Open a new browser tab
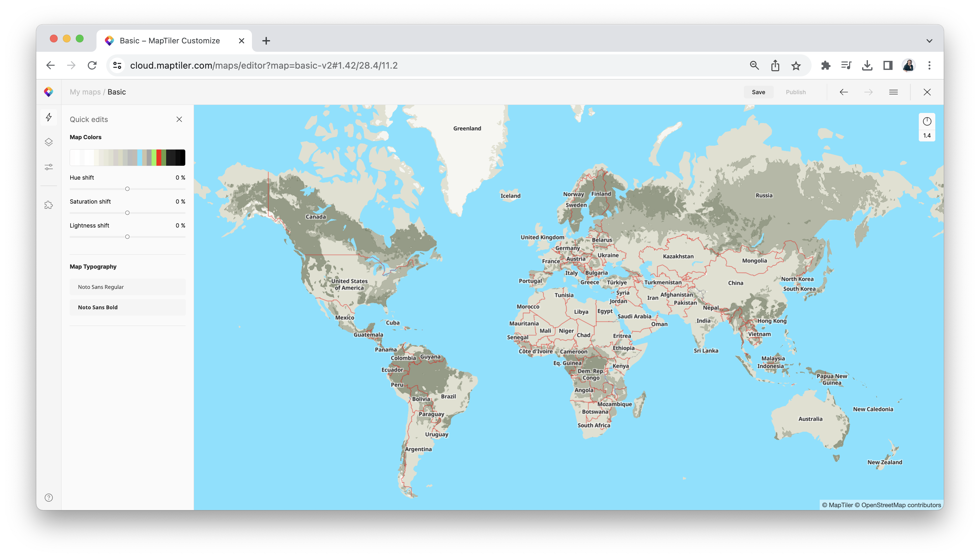This screenshot has height=558, width=980. [266, 41]
